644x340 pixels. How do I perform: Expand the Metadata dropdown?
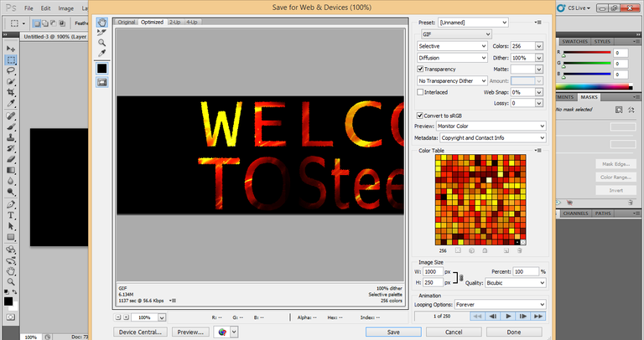coord(492,138)
